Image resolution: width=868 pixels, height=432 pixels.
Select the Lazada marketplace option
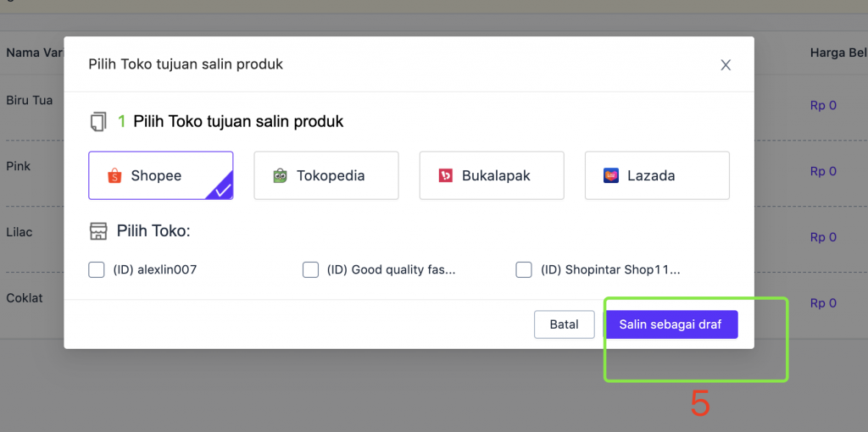tap(657, 176)
